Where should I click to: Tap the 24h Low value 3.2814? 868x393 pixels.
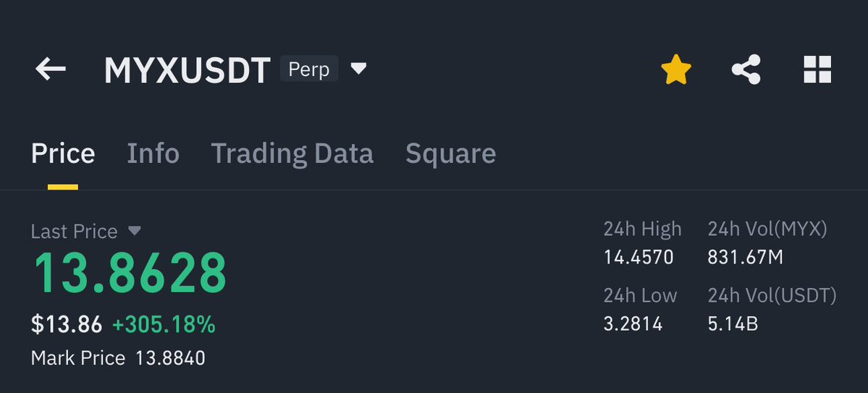633,324
